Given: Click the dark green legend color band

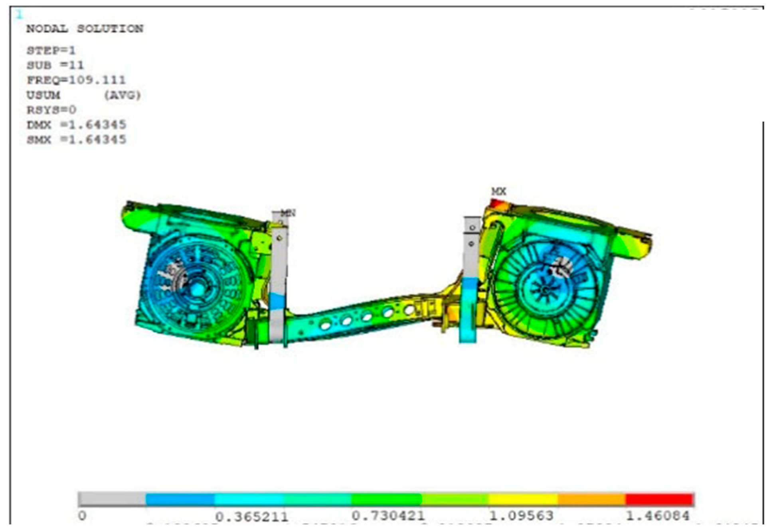Looking at the screenshot, I should pyautogui.click(x=386, y=499).
